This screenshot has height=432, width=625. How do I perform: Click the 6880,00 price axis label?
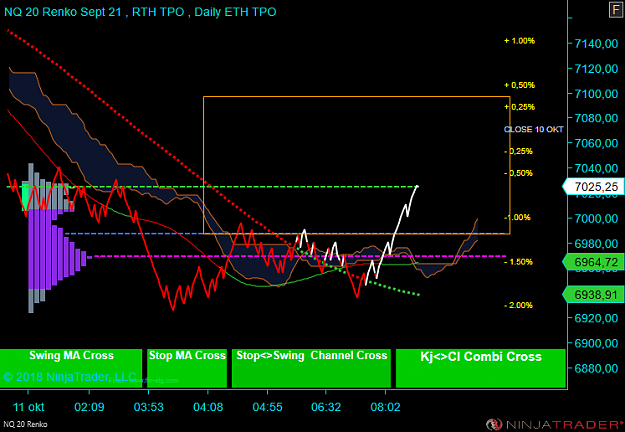(596, 368)
